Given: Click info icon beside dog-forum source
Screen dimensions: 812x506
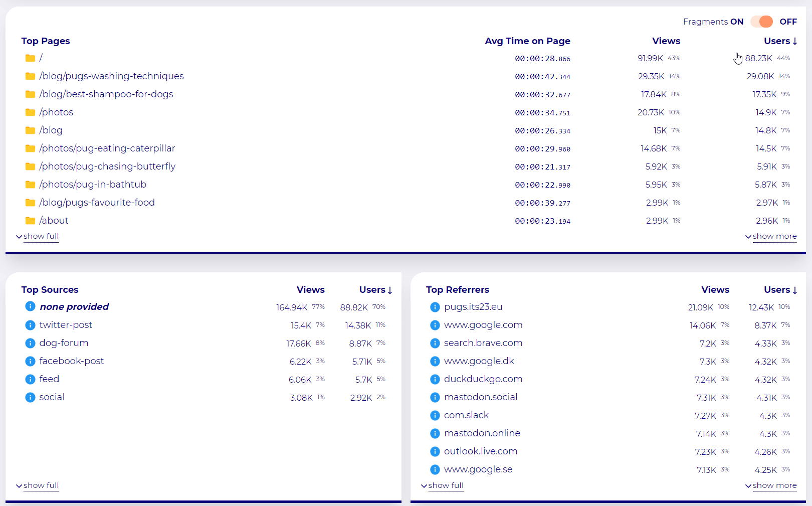Looking at the screenshot, I should 30,343.
